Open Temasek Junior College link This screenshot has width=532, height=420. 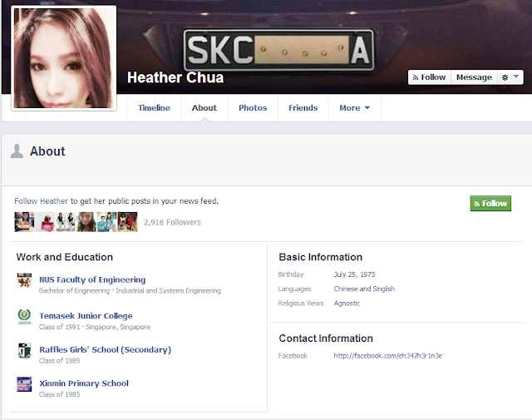[x=86, y=316]
